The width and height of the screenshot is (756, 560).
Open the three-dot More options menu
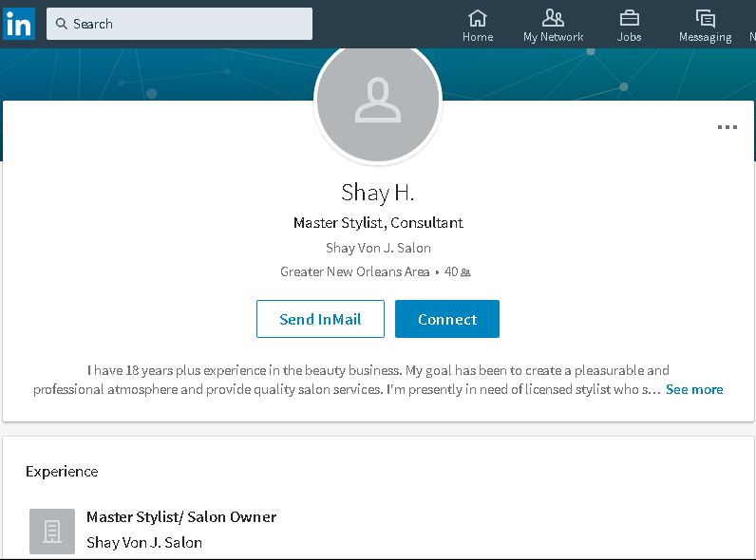tap(727, 128)
